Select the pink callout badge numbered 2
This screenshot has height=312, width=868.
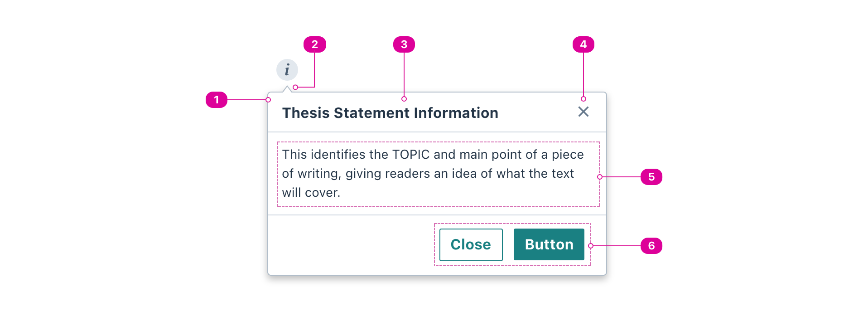pyautogui.click(x=316, y=44)
